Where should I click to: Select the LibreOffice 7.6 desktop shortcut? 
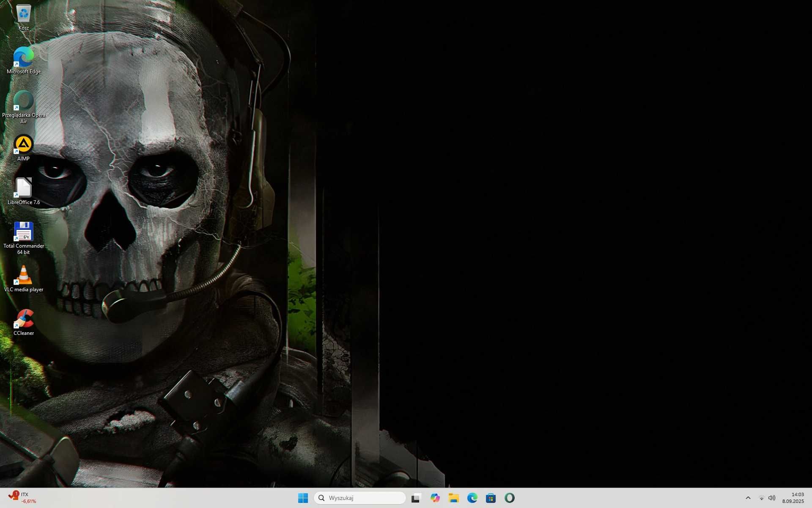click(24, 191)
